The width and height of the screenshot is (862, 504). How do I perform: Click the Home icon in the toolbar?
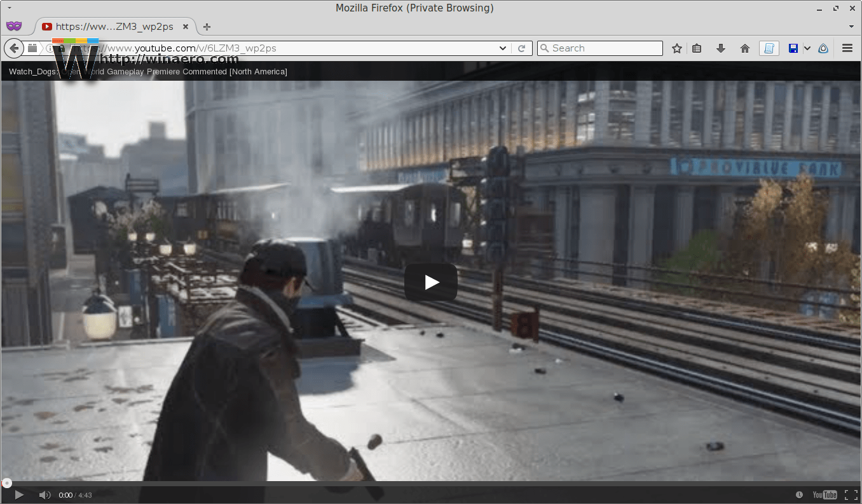coord(744,48)
